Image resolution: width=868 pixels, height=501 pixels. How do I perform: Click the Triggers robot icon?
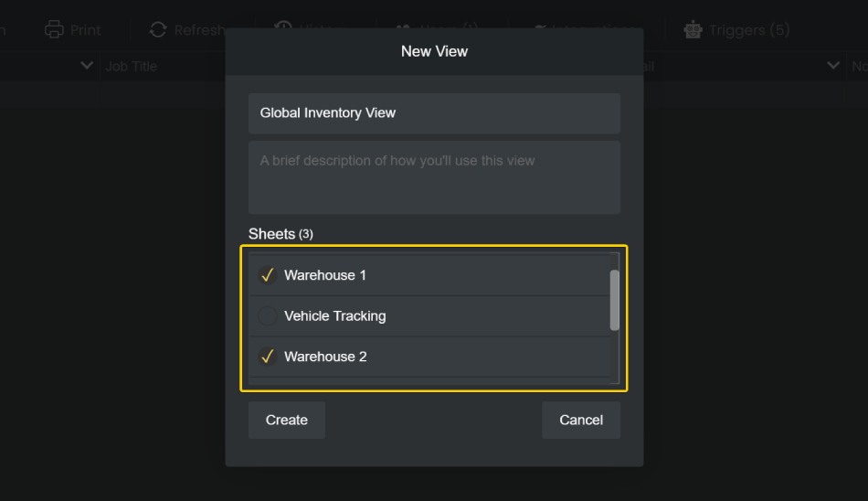point(693,29)
